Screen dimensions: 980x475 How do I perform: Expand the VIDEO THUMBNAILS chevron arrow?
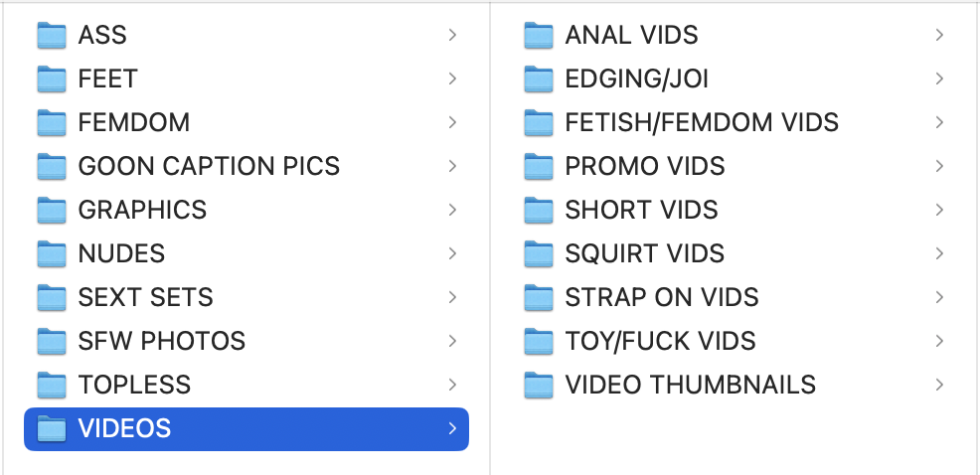click(939, 385)
